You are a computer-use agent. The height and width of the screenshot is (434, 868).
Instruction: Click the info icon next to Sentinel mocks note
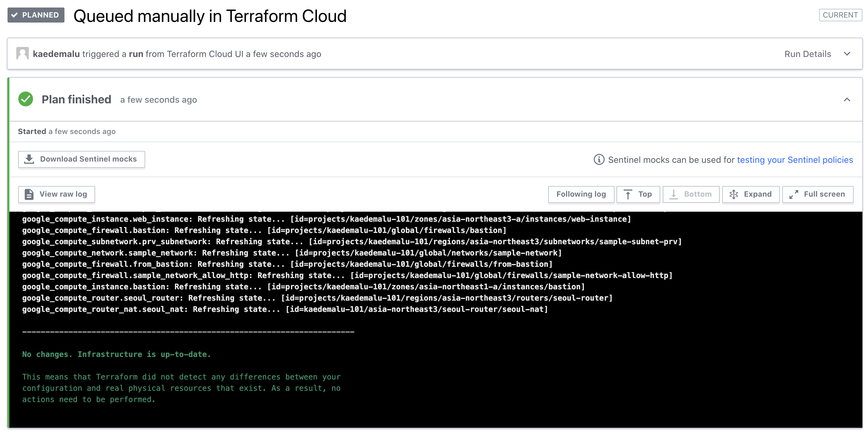tap(599, 159)
